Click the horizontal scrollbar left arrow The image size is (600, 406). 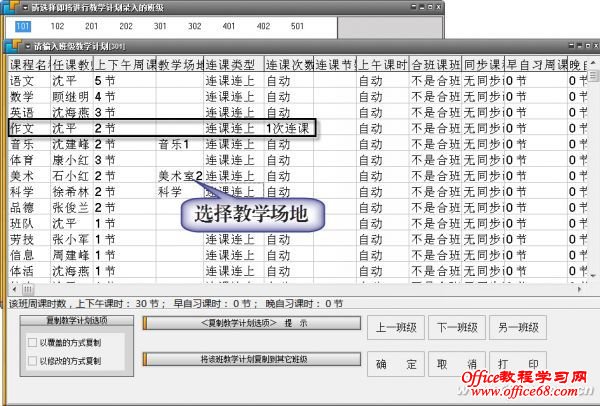tap(14, 289)
